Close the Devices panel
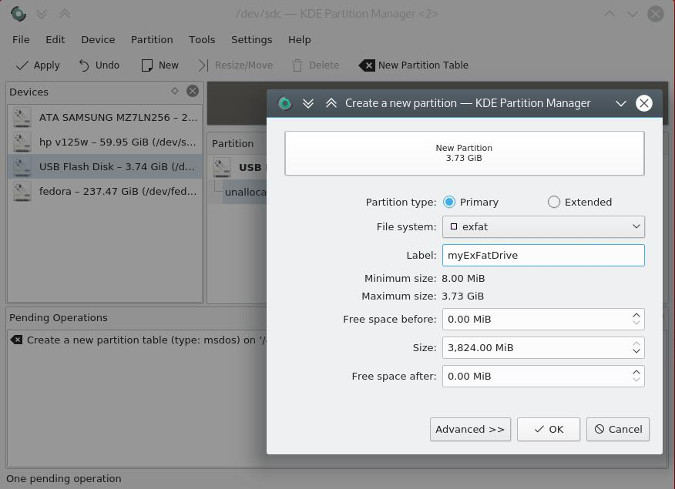 coord(192,91)
